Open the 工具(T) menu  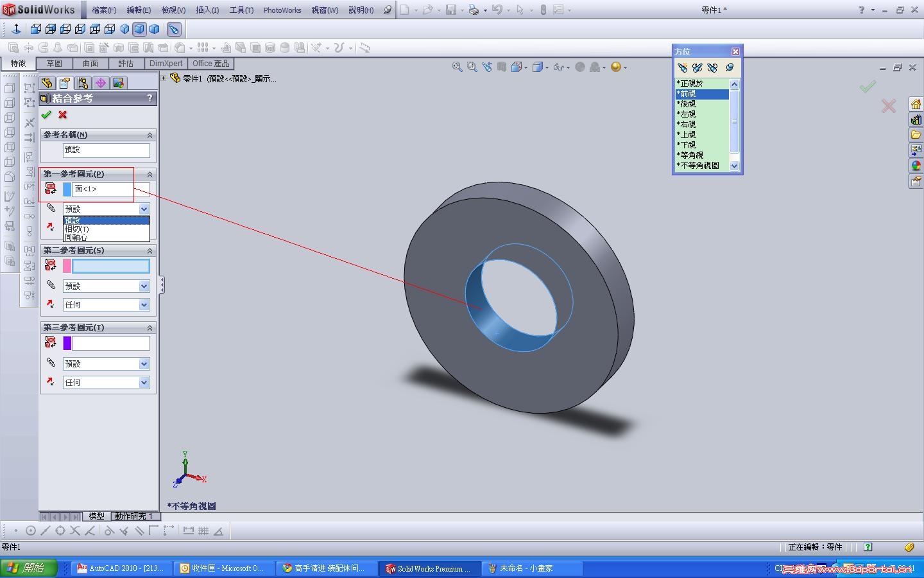pos(241,10)
